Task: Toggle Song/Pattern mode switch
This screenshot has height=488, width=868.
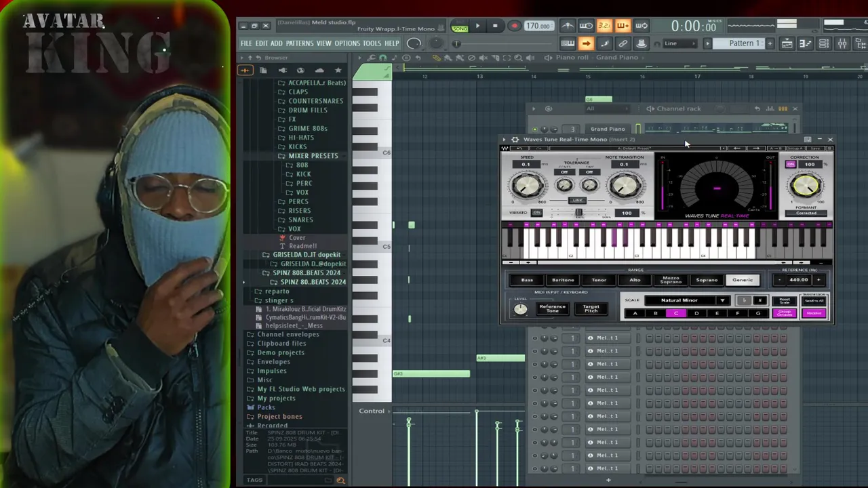Action: click(460, 26)
